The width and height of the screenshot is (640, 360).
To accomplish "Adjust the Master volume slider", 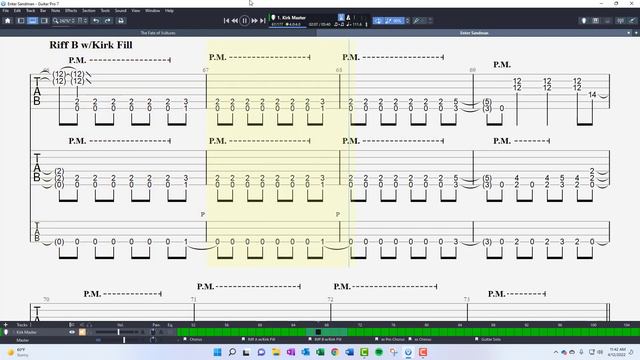I will coord(124,340).
